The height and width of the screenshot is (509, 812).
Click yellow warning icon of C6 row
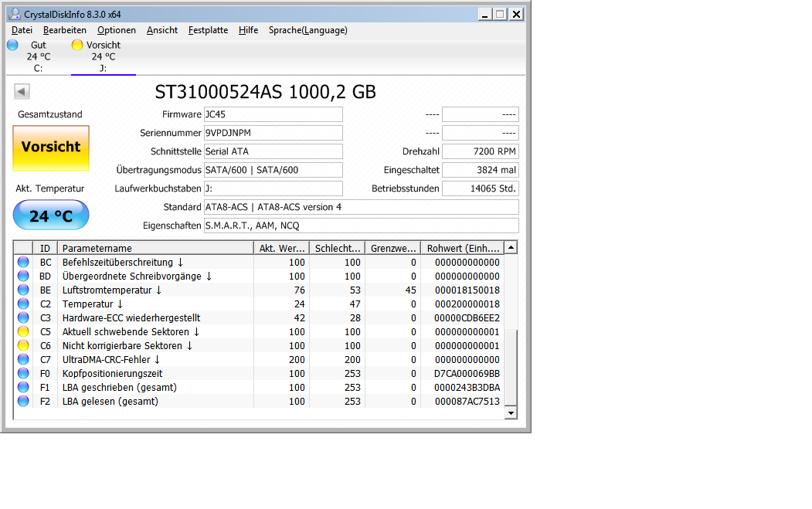[23, 346]
